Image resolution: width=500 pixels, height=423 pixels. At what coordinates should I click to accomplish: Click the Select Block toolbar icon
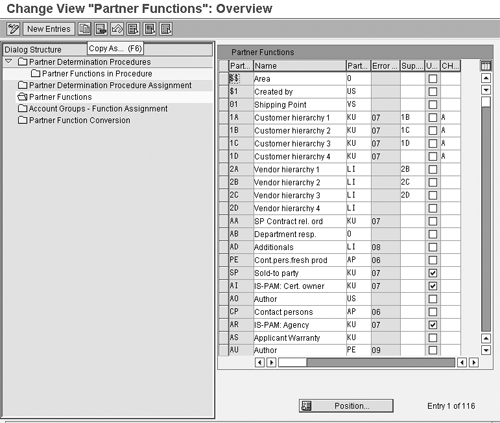coord(150,29)
